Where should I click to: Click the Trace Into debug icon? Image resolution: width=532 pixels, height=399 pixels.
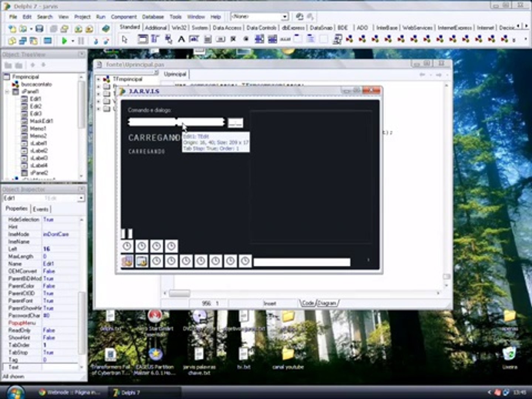tap(96, 41)
